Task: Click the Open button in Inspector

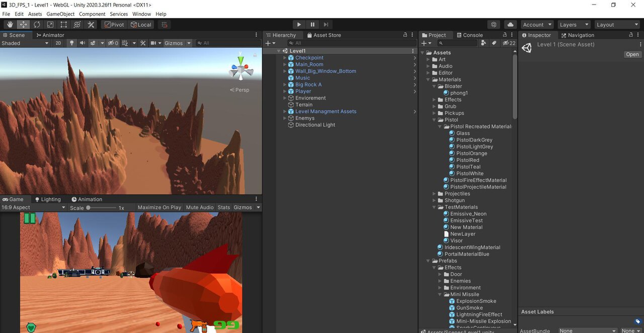Action: (632, 54)
